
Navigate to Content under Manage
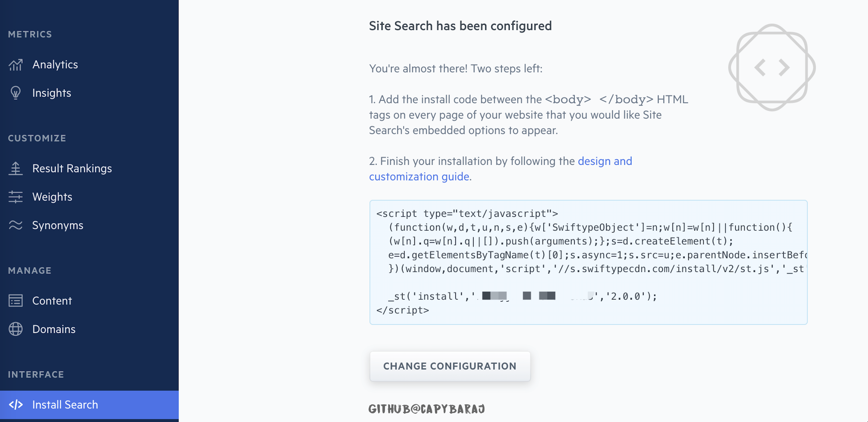click(52, 301)
